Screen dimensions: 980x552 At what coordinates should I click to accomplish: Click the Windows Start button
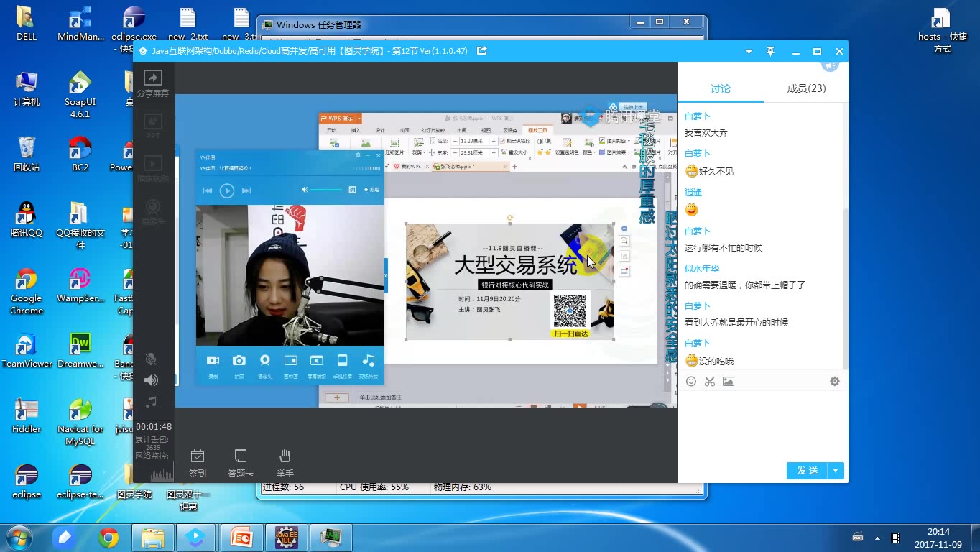[18, 538]
